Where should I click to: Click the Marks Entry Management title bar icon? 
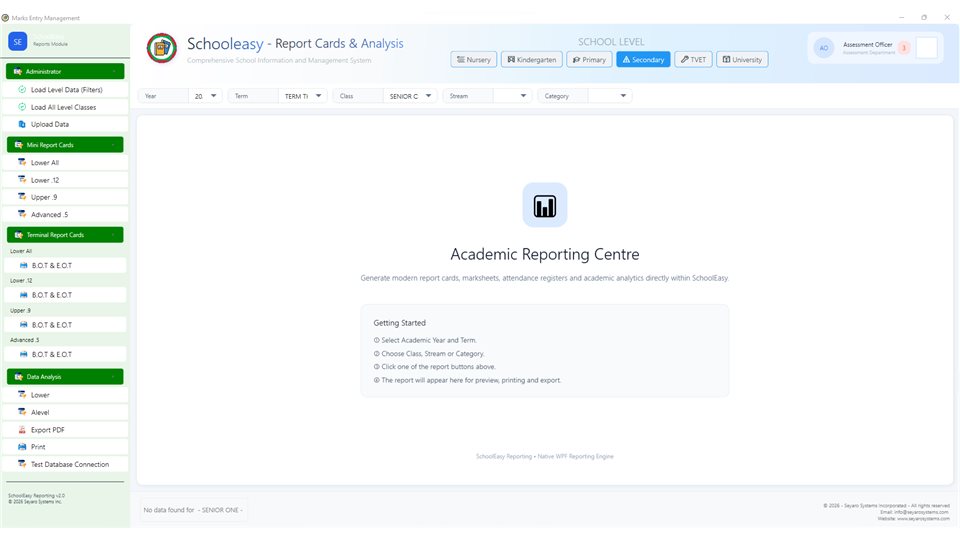click(6, 18)
